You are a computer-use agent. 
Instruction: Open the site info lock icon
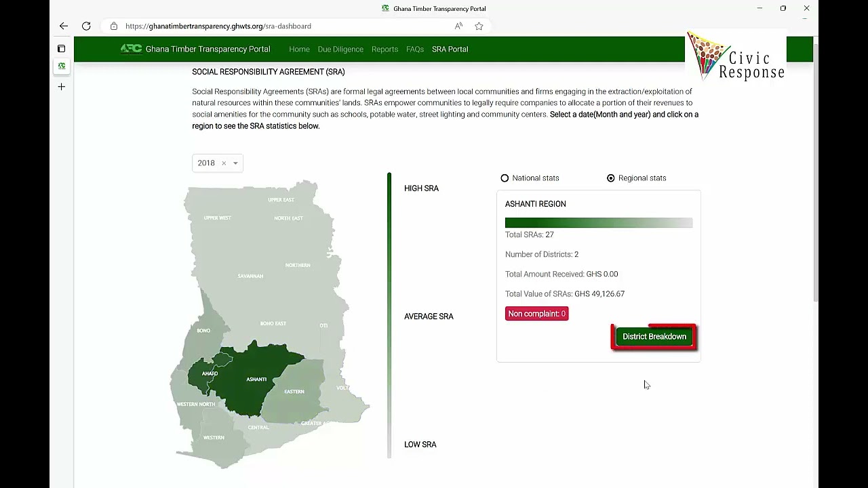click(114, 26)
